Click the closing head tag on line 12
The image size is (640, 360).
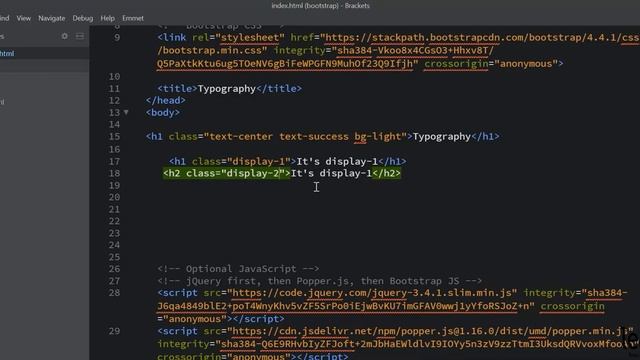point(166,100)
